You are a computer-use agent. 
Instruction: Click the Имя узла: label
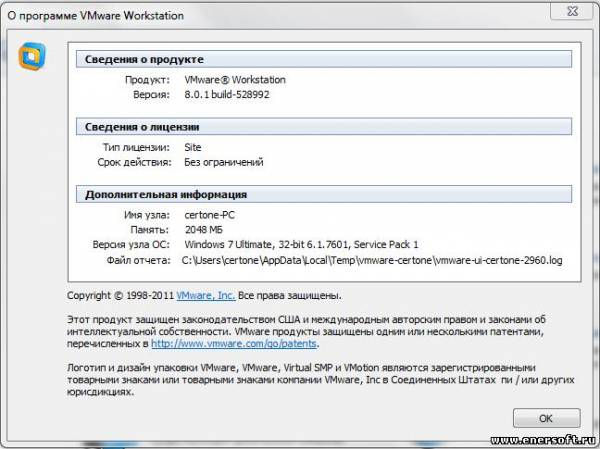(147, 215)
